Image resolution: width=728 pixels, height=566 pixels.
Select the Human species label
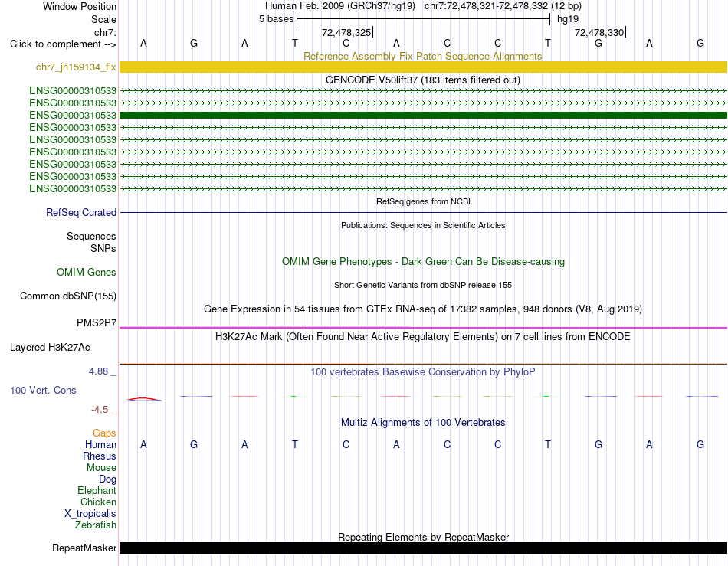click(100, 444)
